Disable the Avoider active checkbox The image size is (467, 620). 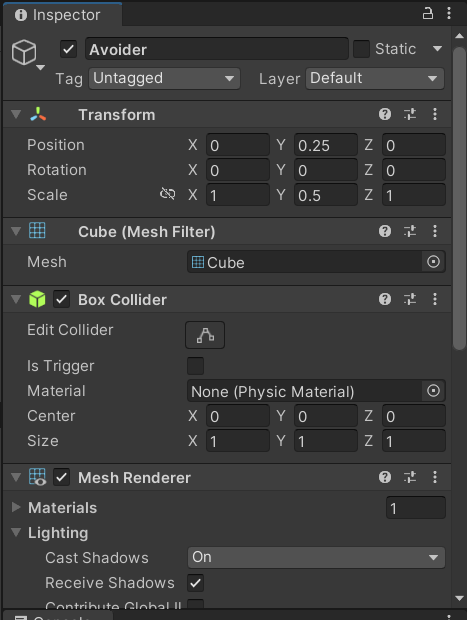pyautogui.click(x=68, y=49)
